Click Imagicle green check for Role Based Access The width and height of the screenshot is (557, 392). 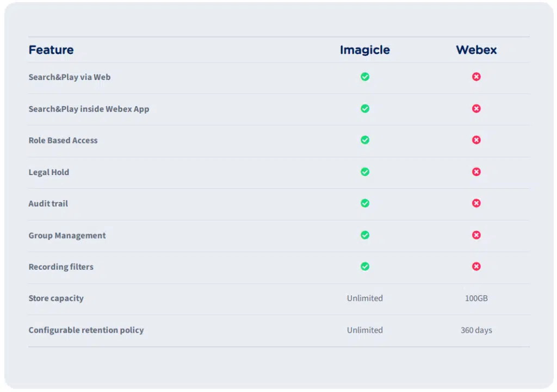tap(365, 140)
